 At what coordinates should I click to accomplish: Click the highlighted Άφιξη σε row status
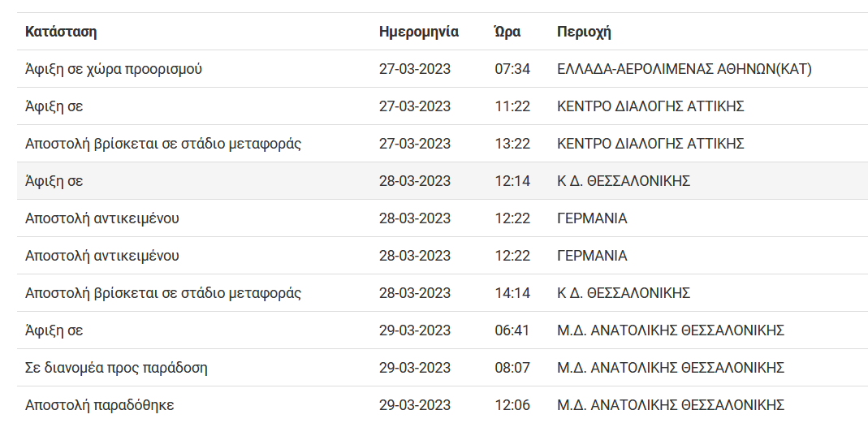54,182
